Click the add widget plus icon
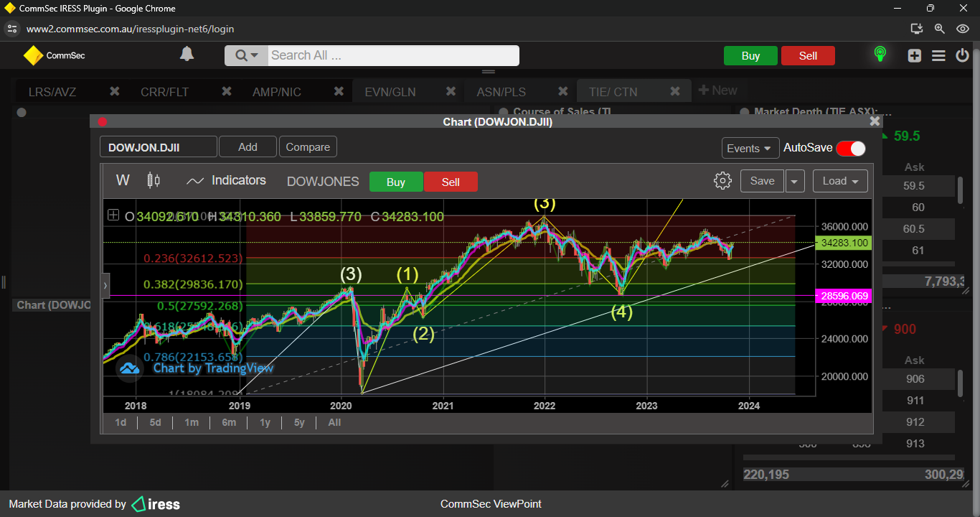The width and height of the screenshot is (980, 517). (915, 55)
